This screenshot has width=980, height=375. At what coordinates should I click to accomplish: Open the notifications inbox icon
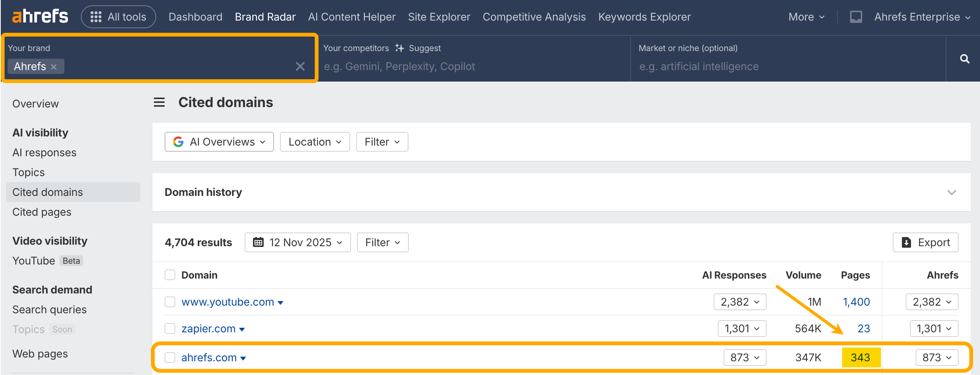click(856, 17)
